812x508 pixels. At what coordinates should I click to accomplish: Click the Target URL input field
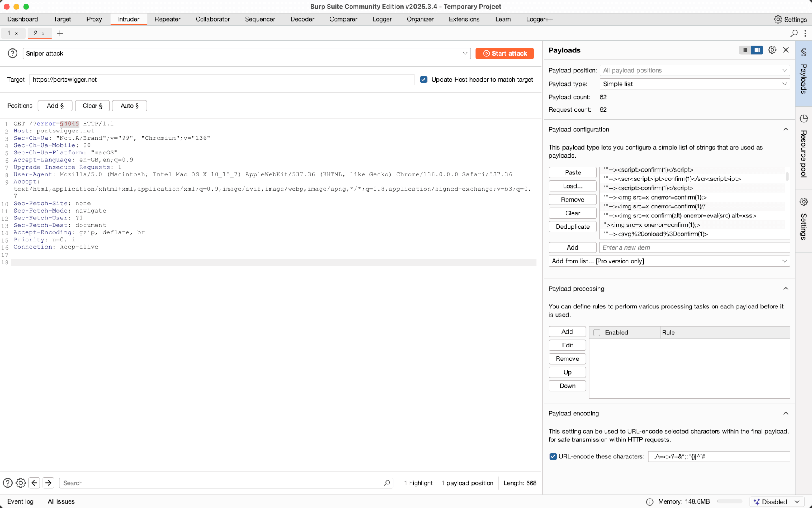pos(222,80)
